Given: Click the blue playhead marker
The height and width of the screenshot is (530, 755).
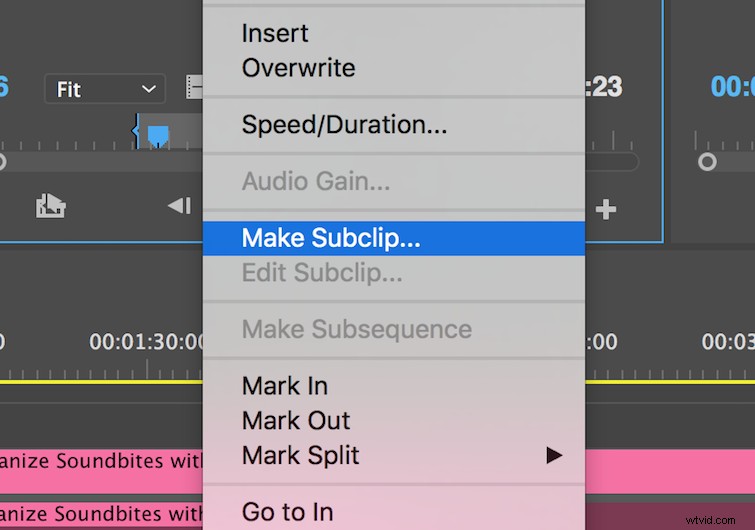Looking at the screenshot, I should pyautogui.click(x=158, y=136).
